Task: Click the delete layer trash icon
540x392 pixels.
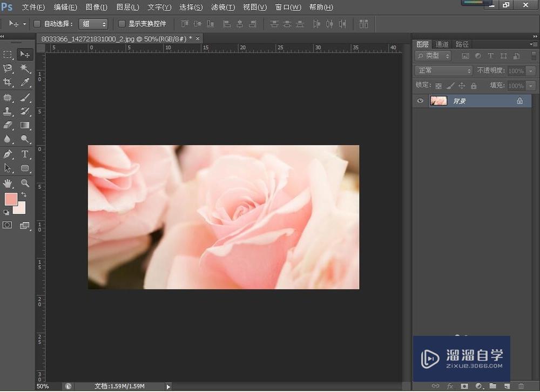Action: (521, 386)
